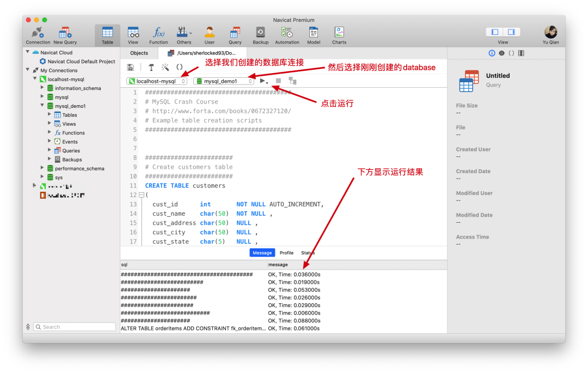
Task: Open the View objects toolbar icon
Action: tap(133, 35)
